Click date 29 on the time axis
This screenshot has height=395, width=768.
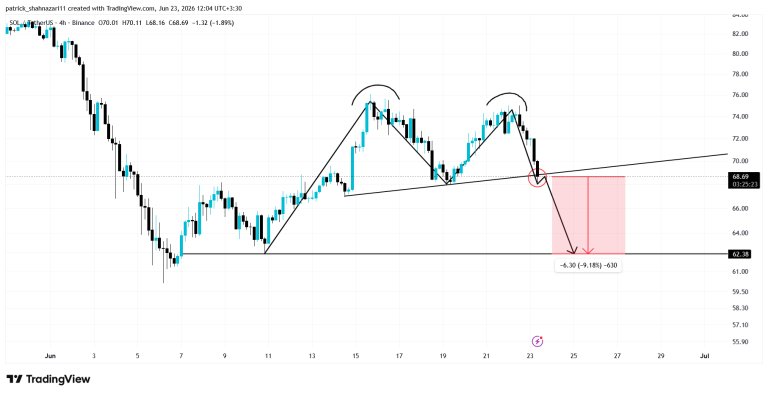pyautogui.click(x=661, y=356)
